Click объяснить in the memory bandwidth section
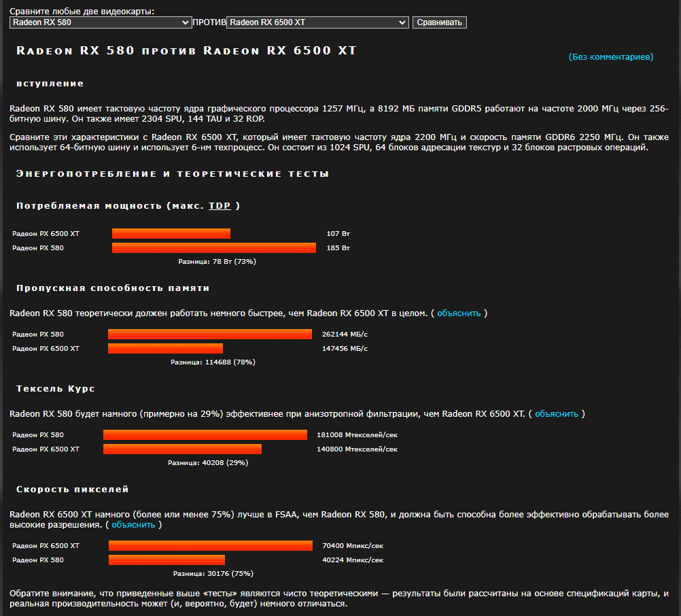This screenshot has width=681, height=616. coord(459,313)
